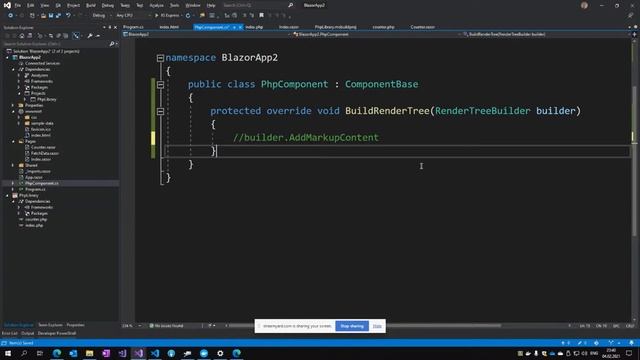Select PhpComponent.cs in Solution Explorer
Image resolution: width=640 pixels, height=360 pixels.
pyautogui.click(x=42, y=184)
